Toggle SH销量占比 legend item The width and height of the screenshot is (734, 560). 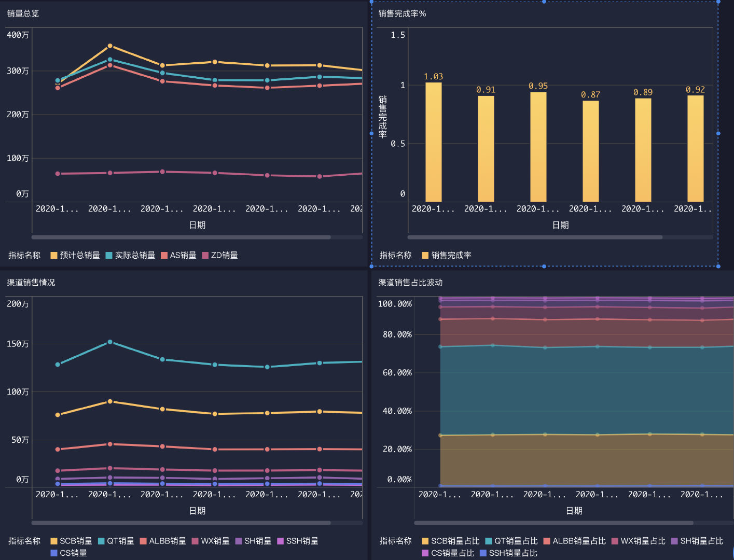tap(697, 541)
